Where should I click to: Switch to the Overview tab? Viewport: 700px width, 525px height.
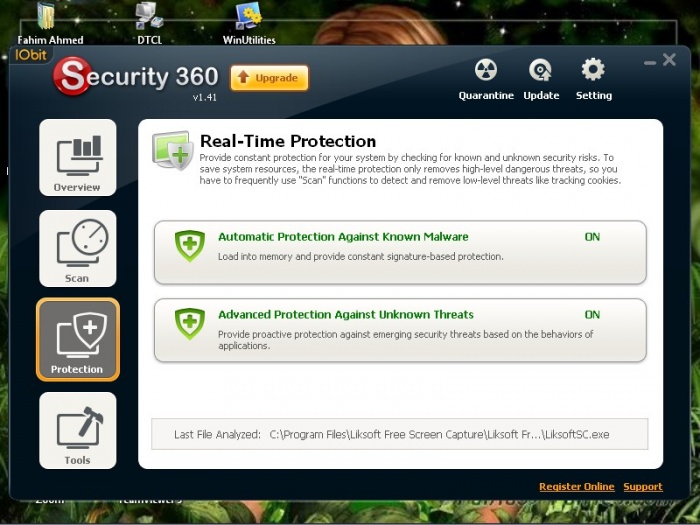pyautogui.click(x=78, y=158)
